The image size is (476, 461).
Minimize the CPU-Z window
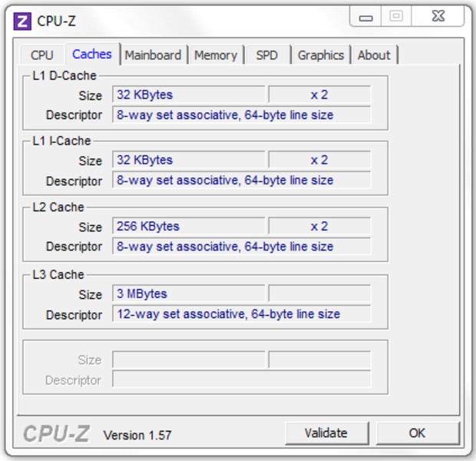(x=365, y=16)
